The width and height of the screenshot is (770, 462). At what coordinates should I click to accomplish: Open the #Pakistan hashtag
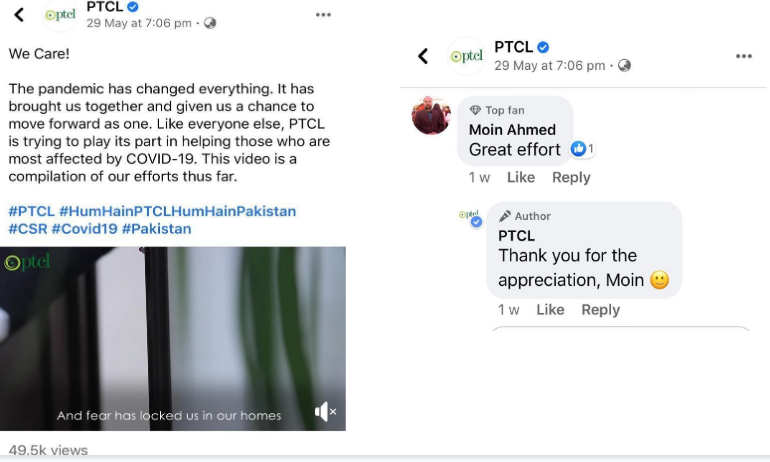coord(156,229)
